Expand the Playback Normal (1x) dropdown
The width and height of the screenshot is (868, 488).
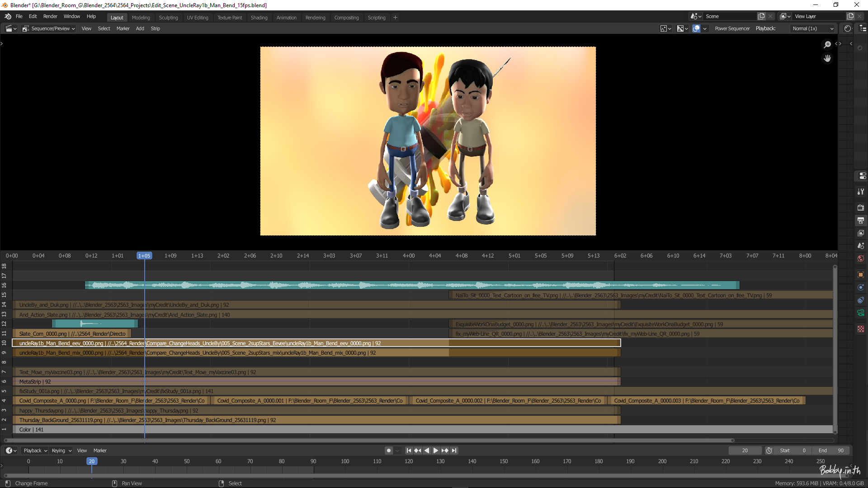(x=813, y=28)
